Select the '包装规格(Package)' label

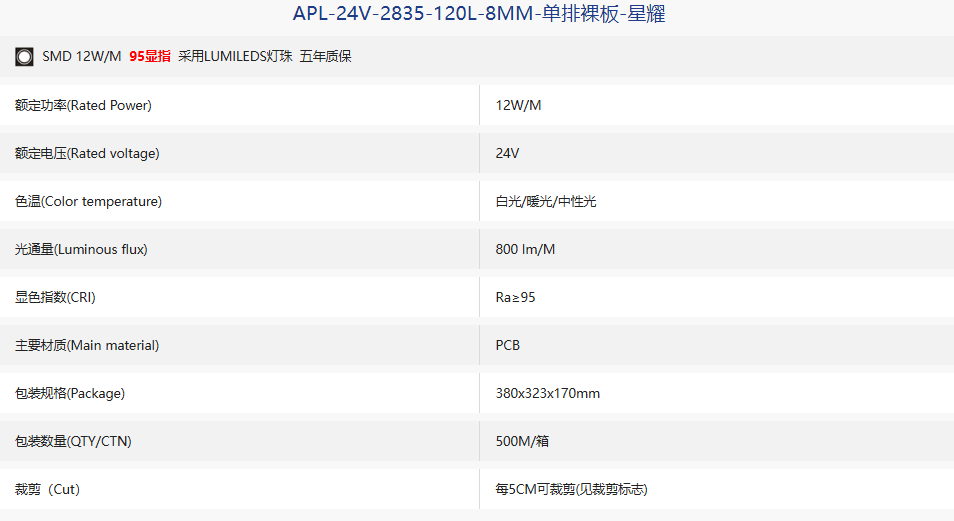[70, 394]
